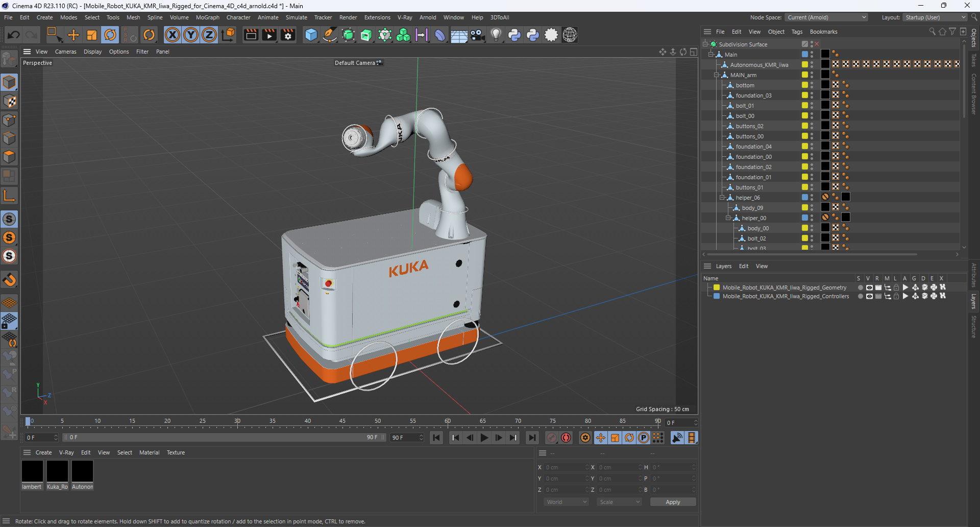Toggle X axis lock
Image resolution: width=980 pixels, height=527 pixels.
tap(173, 35)
